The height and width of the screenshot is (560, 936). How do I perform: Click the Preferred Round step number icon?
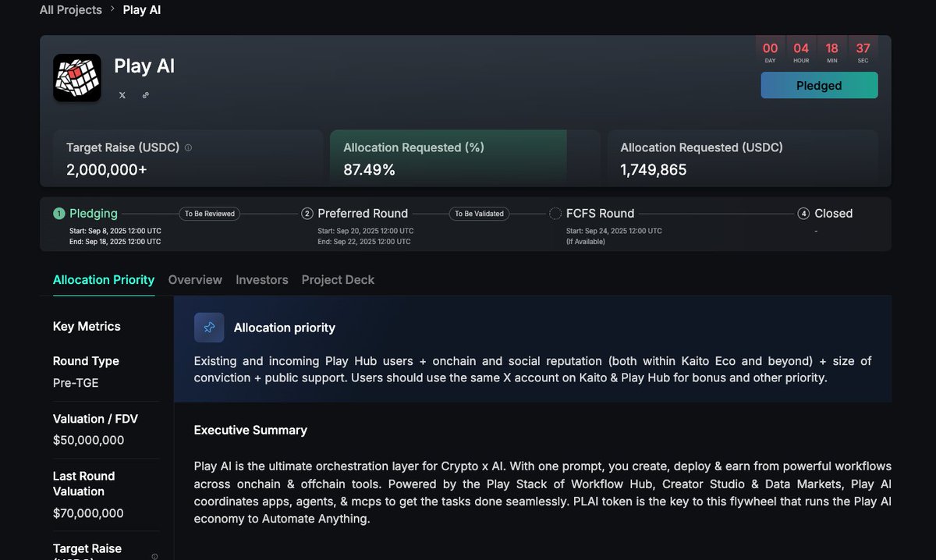[307, 214]
